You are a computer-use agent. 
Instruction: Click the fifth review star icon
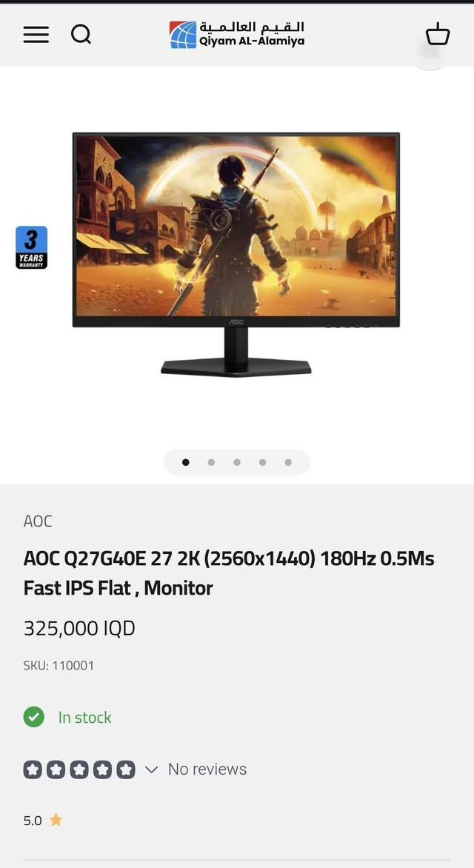pos(126,769)
